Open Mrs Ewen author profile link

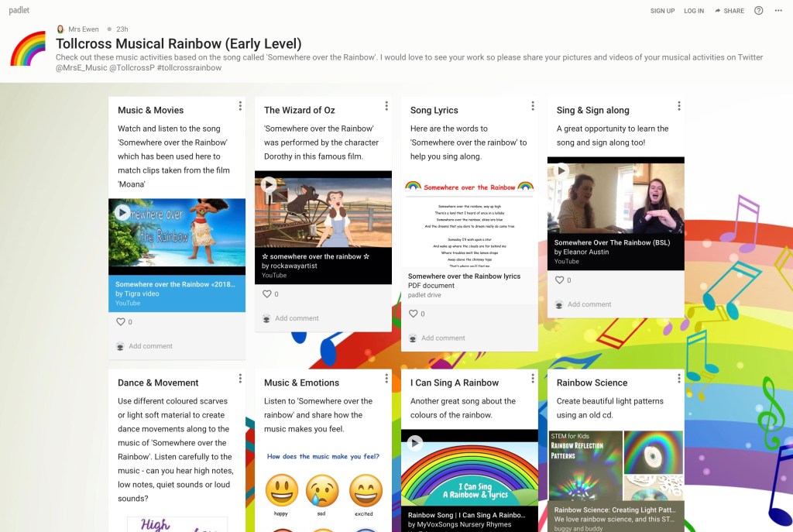[x=83, y=29]
